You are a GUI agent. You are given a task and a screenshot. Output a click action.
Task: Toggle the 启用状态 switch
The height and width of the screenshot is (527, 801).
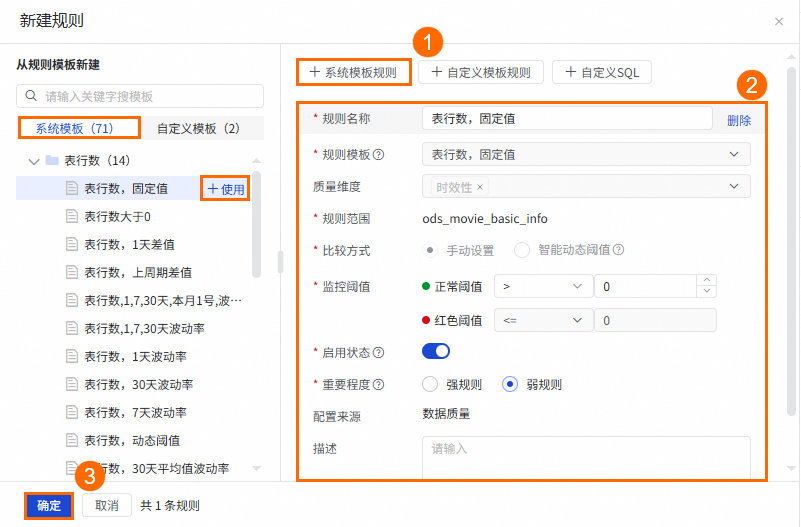tap(436, 351)
